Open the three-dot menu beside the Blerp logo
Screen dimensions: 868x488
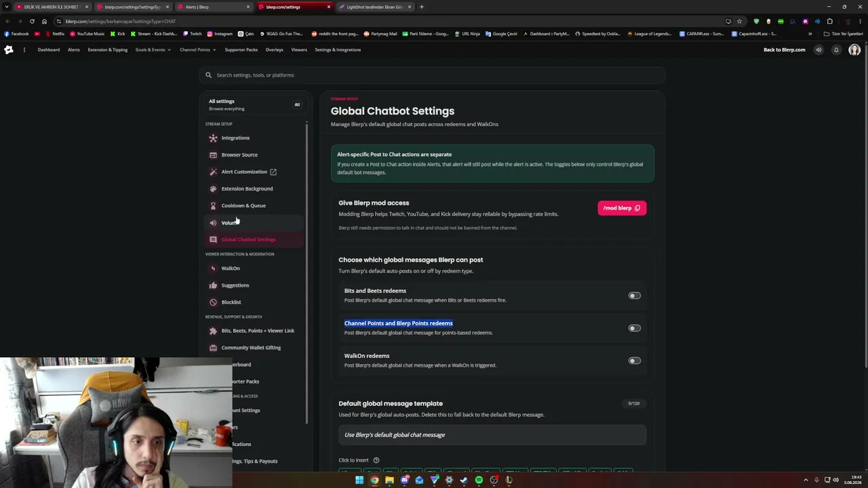[x=24, y=49]
